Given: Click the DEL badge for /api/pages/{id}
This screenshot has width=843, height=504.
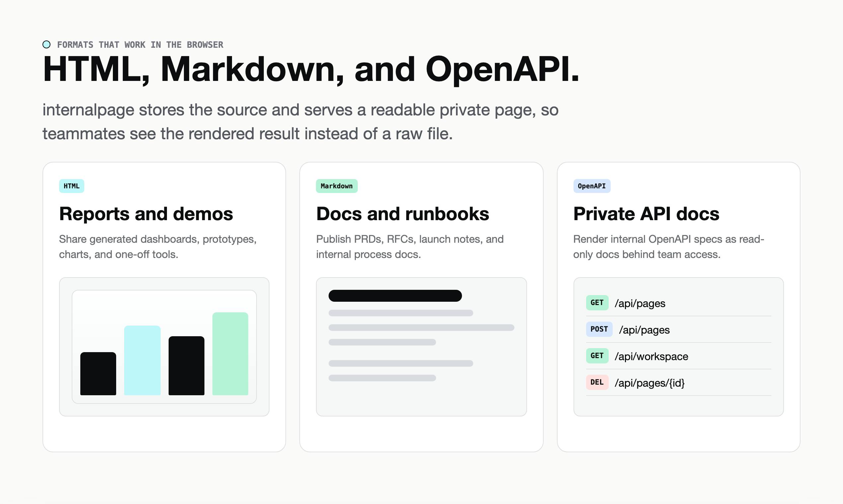Looking at the screenshot, I should [597, 382].
